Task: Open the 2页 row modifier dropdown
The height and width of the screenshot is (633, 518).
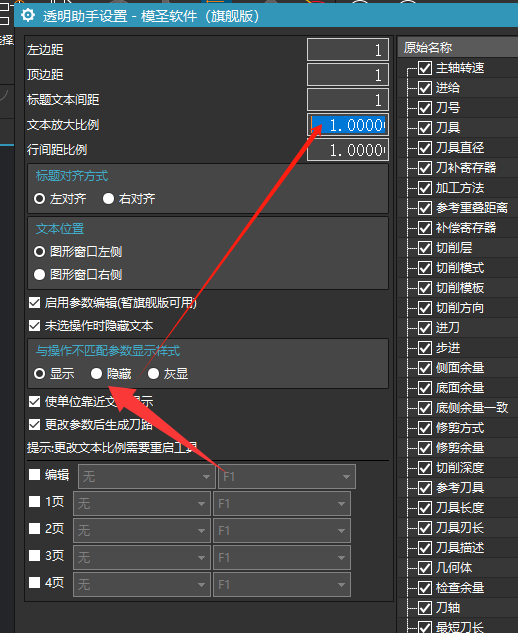Action: (x=142, y=530)
